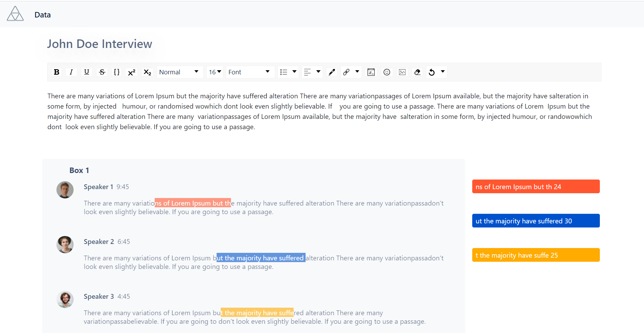The image size is (644, 333).
Task: Click the 6:45 timestamp for Speaker 2
Action: pos(124,242)
